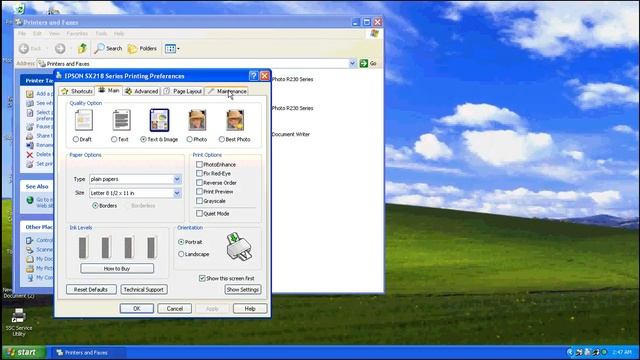
Task: Pick the Text & Image quality icon
Action: tap(159, 120)
